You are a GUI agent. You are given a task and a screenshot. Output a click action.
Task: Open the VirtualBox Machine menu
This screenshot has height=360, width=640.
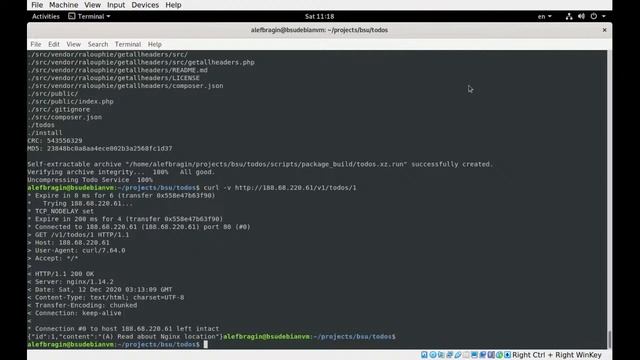tap(63, 5)
